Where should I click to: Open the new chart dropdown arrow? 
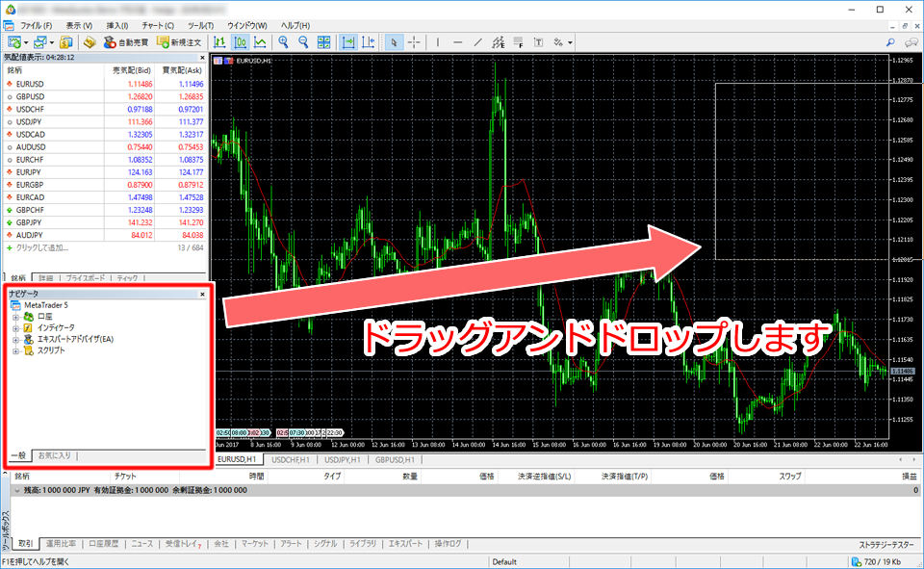point(26,41)
